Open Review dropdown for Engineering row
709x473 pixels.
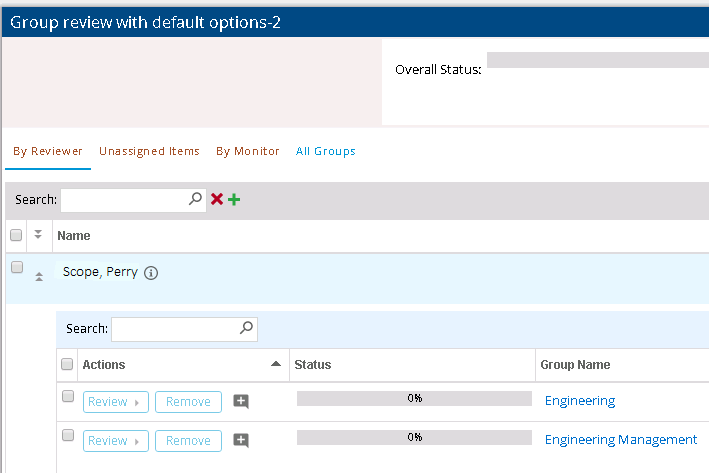tap(116, 402)
